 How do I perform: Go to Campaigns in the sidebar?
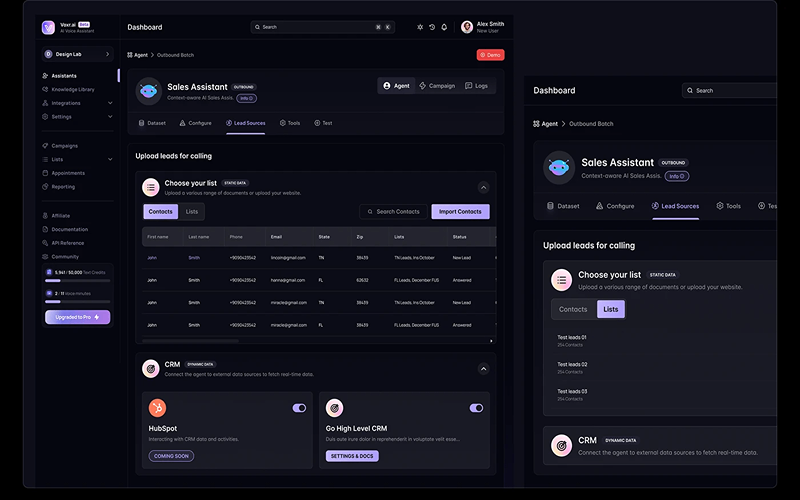(x=64, y=145)
